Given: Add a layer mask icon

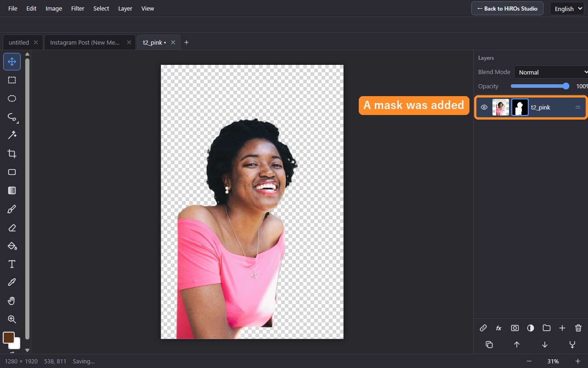Looking at the screenshot, I should tap(515, 328).
